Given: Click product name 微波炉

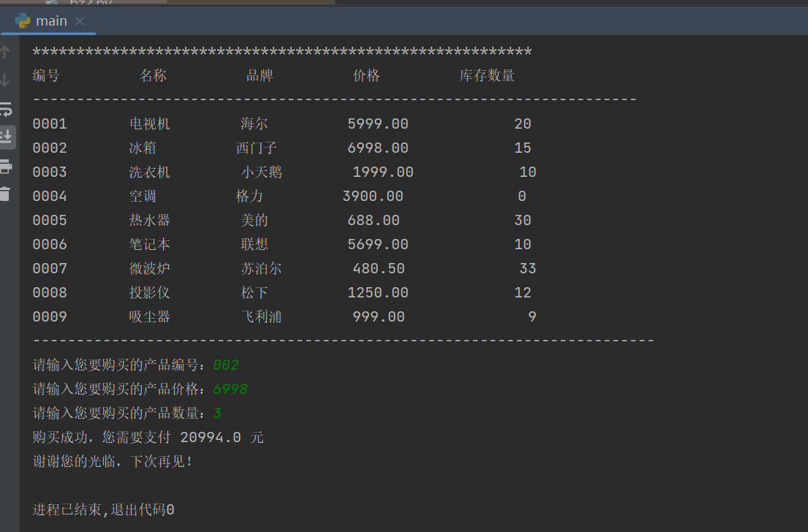Looking at the screenshot, I should point(149,268).
